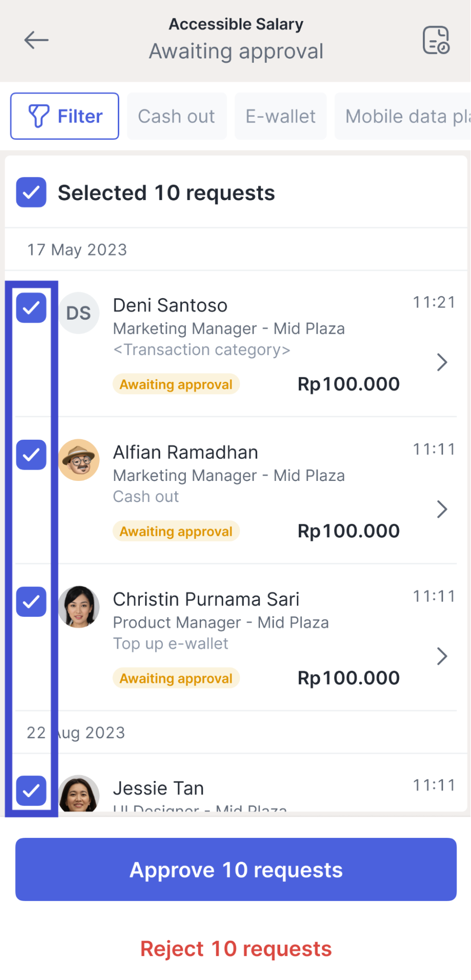Tap the back arrow icon
This screenshot has width=471, height=980.
click(x=36, y=40)
